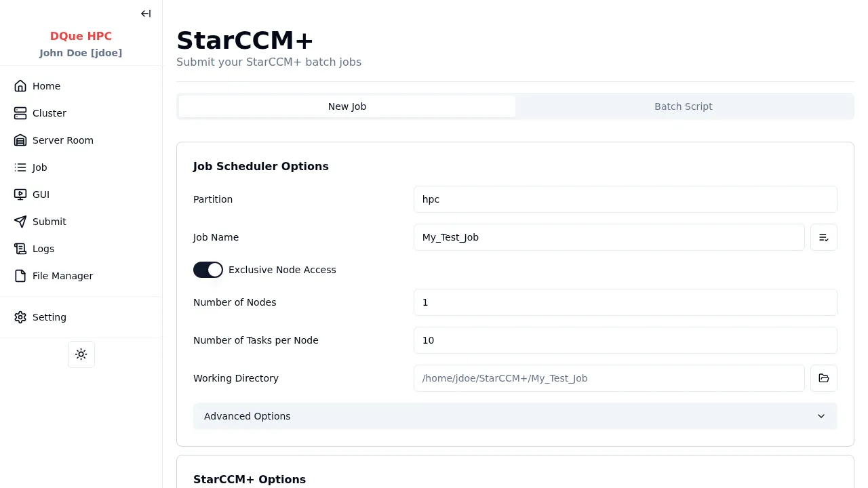This screenshot has height=488, width=868.
Task: Disable Exclusive Node Access switch
Action: coord(208,270)
